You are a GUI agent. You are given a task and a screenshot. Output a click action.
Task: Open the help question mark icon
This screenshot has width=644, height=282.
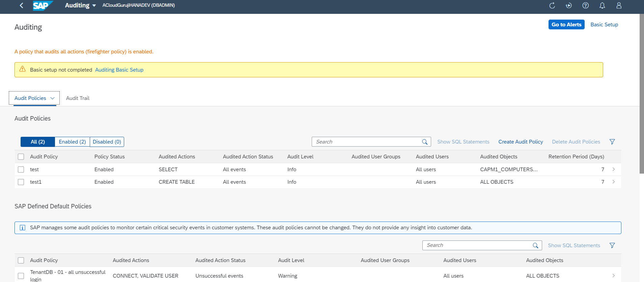pos(585,5)
